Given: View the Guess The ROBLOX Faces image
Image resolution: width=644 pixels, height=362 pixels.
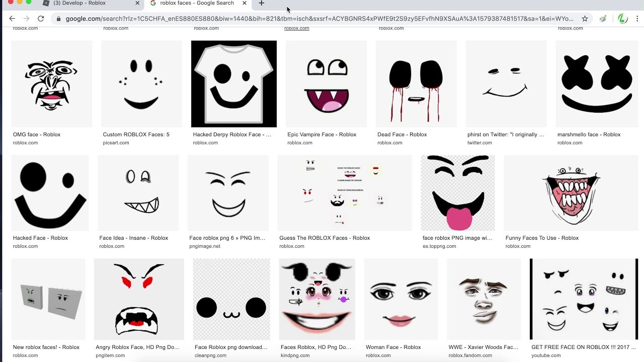Looking at the screenshot, I should coord(345,193).
